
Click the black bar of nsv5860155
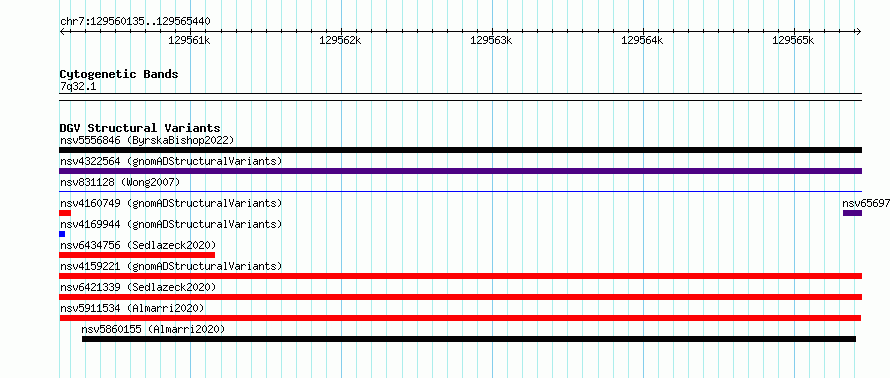pyautogui.click(x=469, y=339)
